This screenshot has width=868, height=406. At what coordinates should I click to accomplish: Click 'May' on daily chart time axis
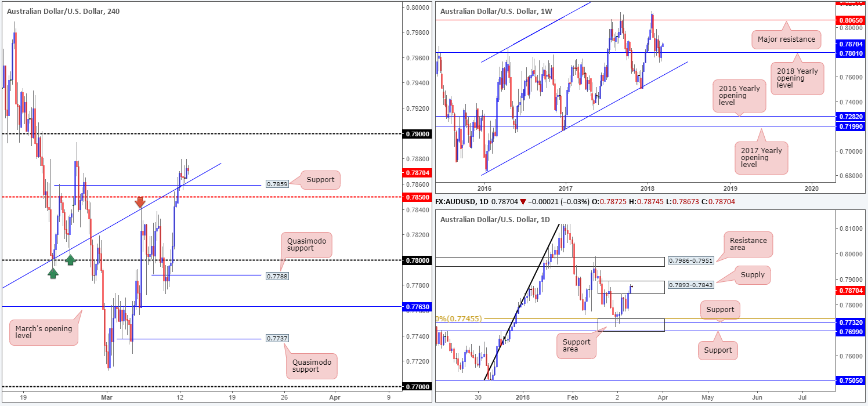707,398
